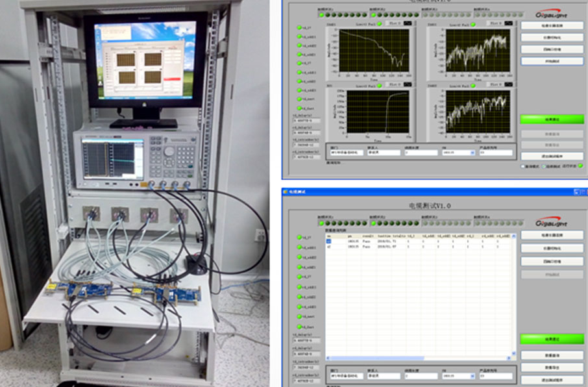The image size is (588, 387).
Task: Click the descending-curve chart plot area
Action: click(374, 51)
